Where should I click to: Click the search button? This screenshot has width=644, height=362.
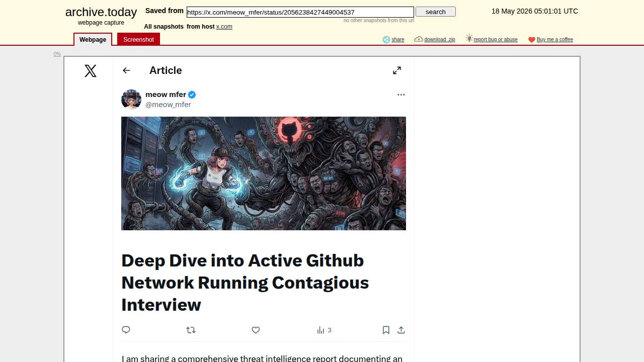[x=436, y=12]
